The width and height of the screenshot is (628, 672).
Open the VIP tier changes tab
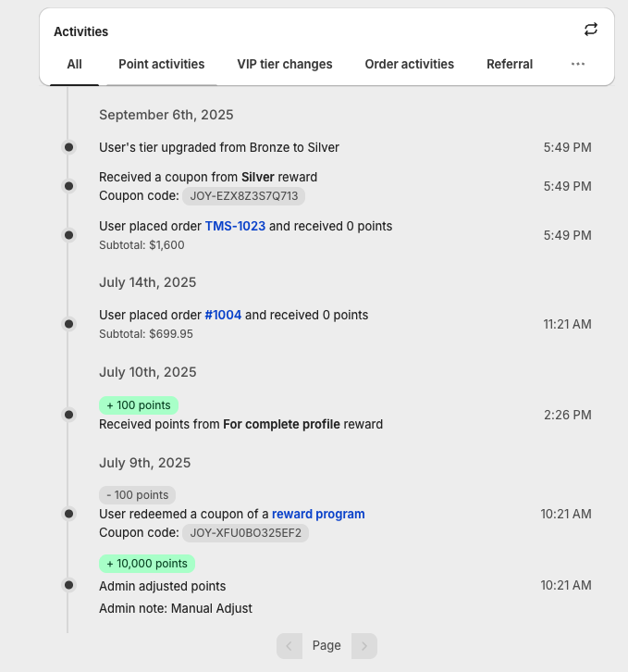click(x=285, y=64)
